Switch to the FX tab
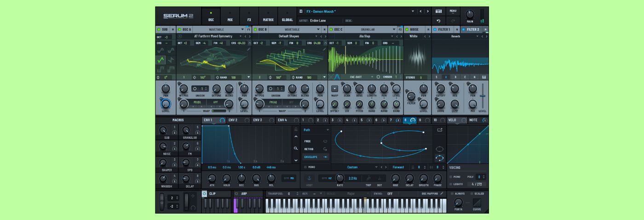 (249, 17)
